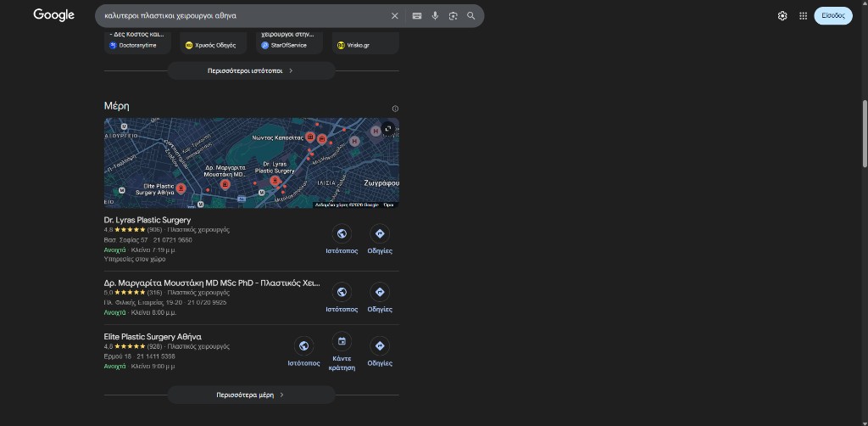Click the page vertical scrollbar thumb

pyautogui.click(x=865, y=133)
